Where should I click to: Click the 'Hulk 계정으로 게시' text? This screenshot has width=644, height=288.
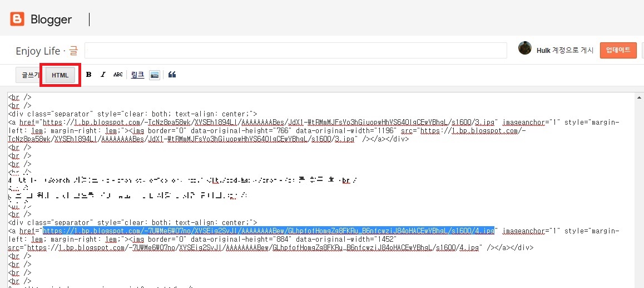point(564,50)
